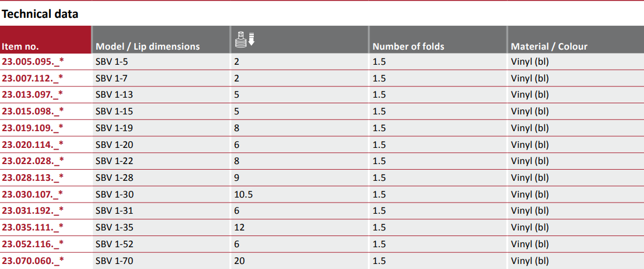Click Number of folds column header
This screenshot has height=269, width=644.
(409, 46)
